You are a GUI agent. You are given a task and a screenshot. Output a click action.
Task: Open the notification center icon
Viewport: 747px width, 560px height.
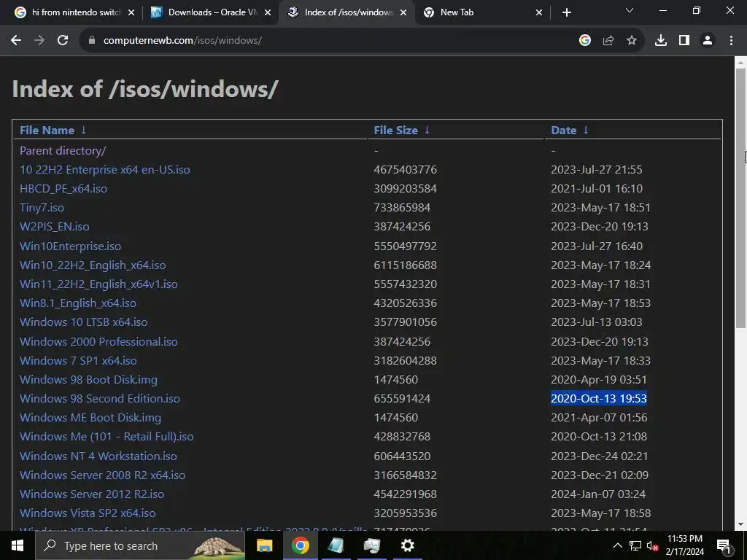(x=724, y=545)
